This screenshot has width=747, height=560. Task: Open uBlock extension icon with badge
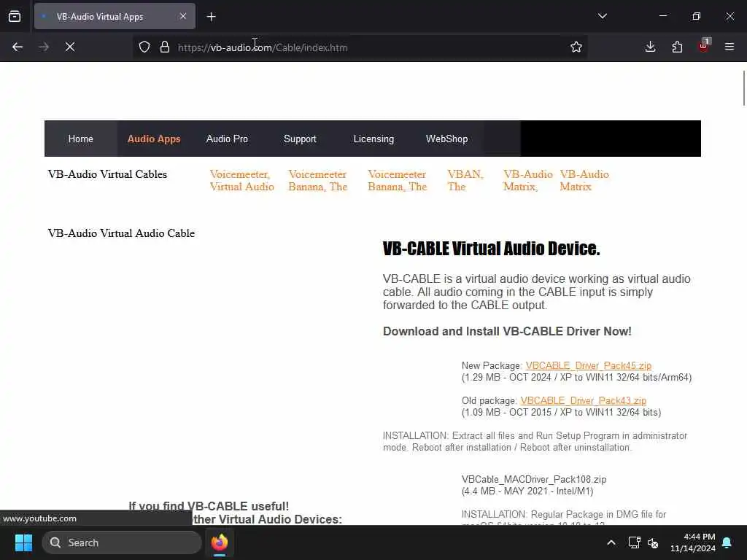pyautogui.click(x=704, y=46)
